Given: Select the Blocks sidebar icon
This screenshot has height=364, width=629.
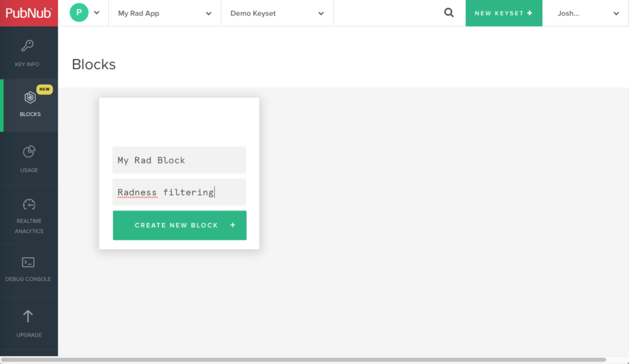Looking at the screenshot, I should pyautogui.click(x=29, y=97).
